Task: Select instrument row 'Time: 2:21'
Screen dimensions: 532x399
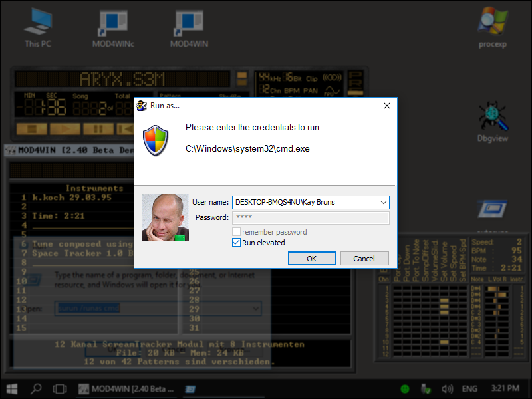Action: (58, 216)
